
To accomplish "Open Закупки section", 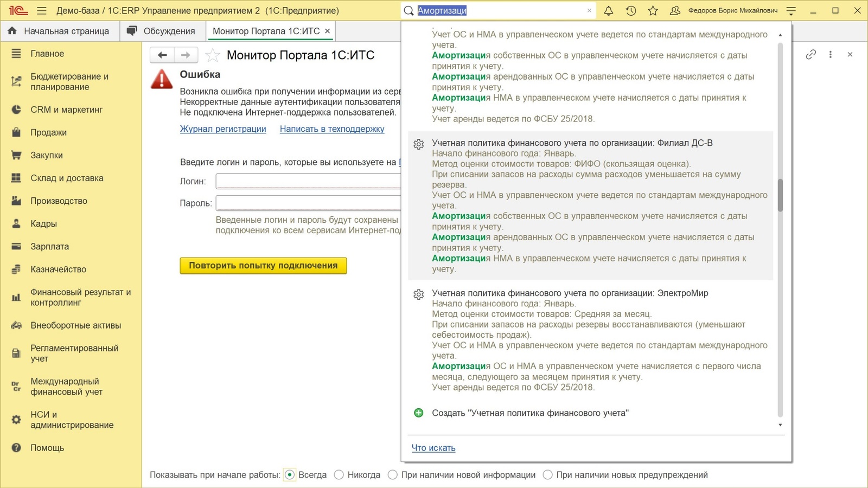I will pos(71,155).
